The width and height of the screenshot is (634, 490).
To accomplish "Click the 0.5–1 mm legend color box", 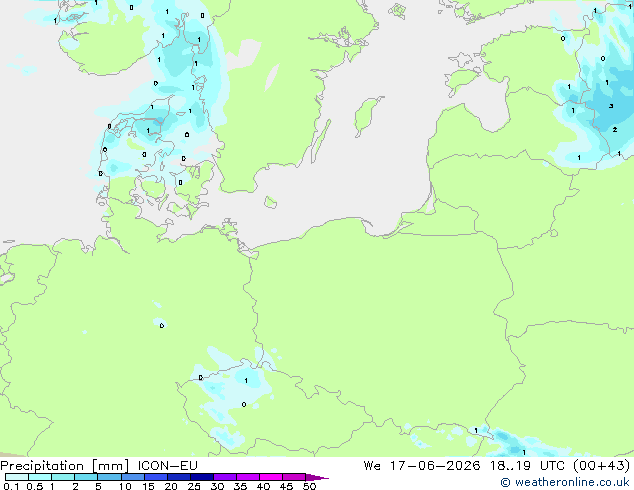I will (40, 477).
